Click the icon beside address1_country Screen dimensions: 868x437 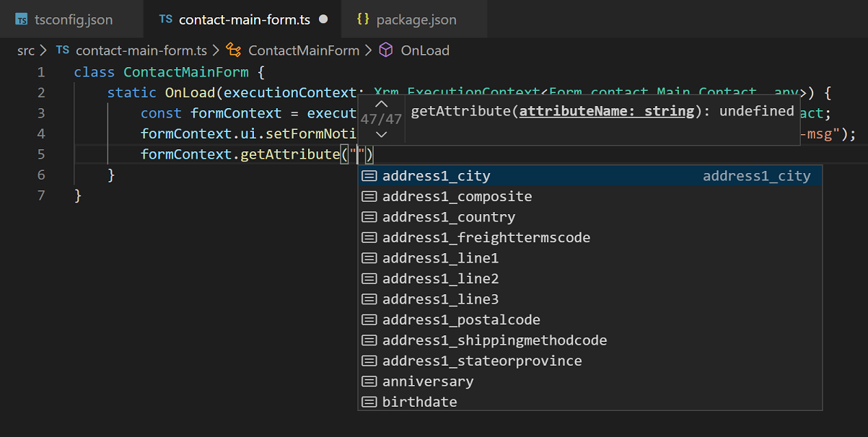click(x=369, y=217)
